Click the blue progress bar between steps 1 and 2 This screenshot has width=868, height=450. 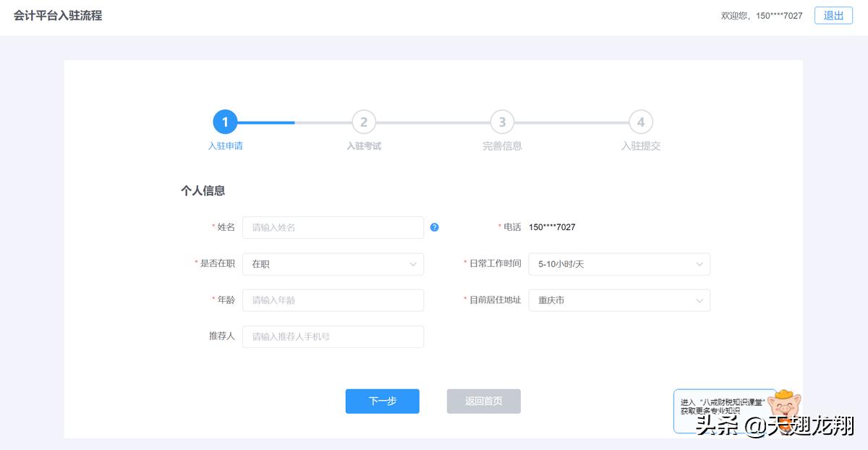[x=268, y=122]
